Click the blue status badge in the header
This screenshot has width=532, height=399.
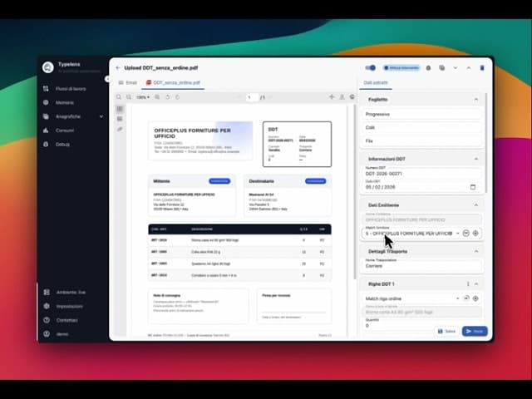(x=401, y=68)
